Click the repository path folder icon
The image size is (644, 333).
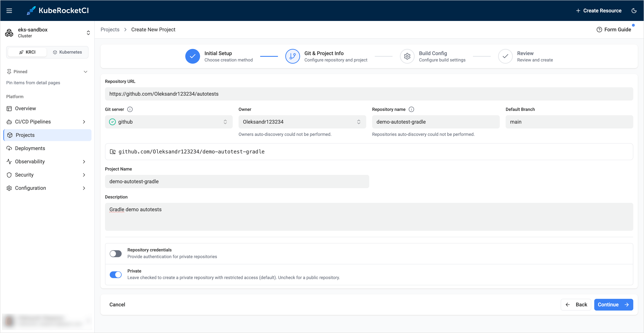coord(113,152)
